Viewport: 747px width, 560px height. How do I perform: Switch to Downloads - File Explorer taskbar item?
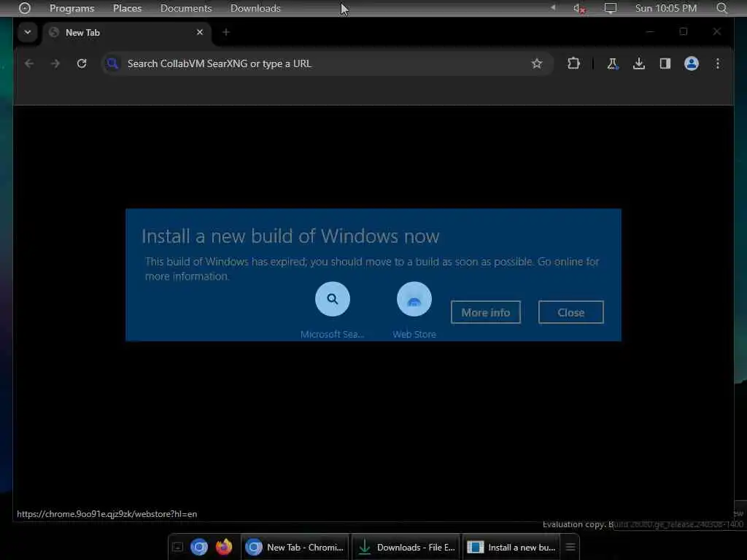coord(406,547)
